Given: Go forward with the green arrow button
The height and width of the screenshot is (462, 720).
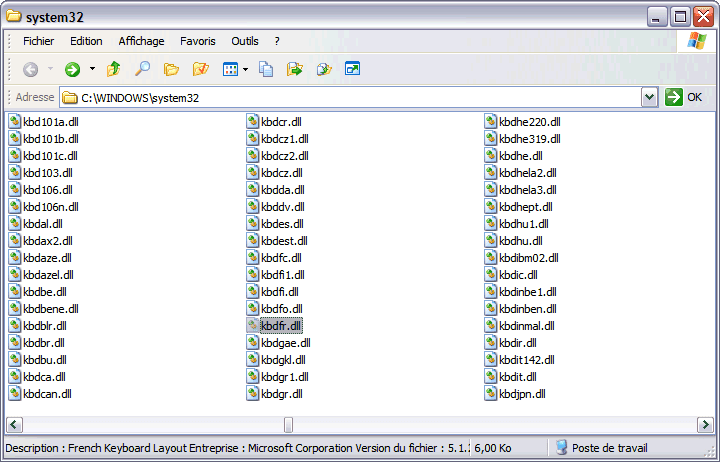Looking at the screenshot, I should [72, 69].
